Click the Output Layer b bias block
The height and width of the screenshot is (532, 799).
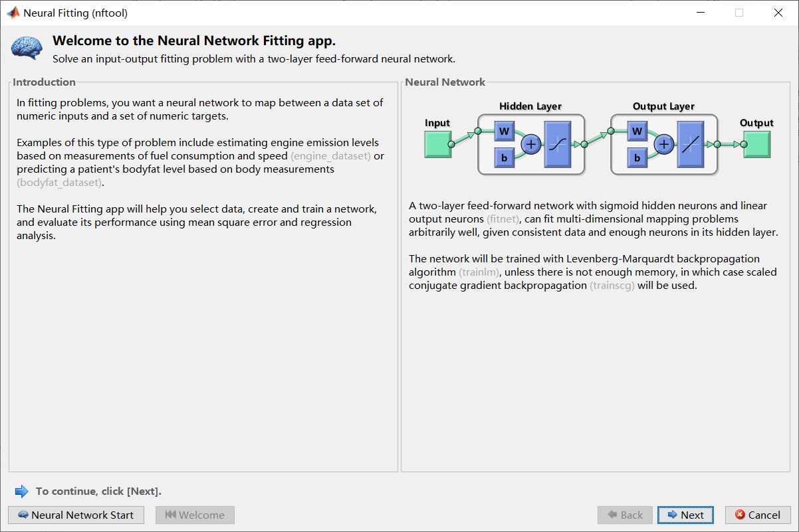point(637,157)
